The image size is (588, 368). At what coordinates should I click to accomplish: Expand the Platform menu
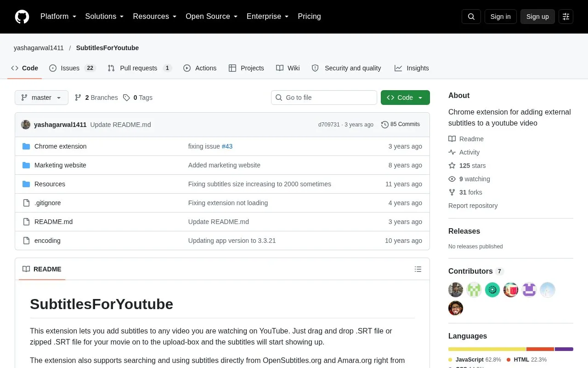[58, 17]
